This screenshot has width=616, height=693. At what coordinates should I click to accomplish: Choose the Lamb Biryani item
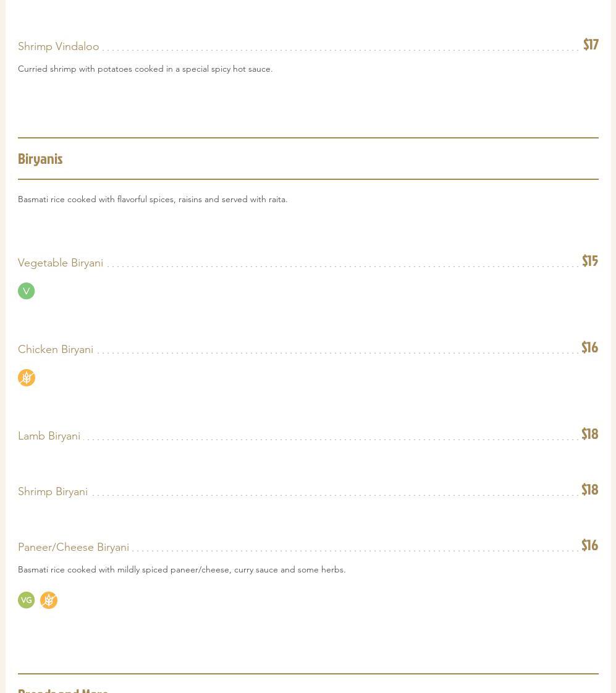[49, 436]
